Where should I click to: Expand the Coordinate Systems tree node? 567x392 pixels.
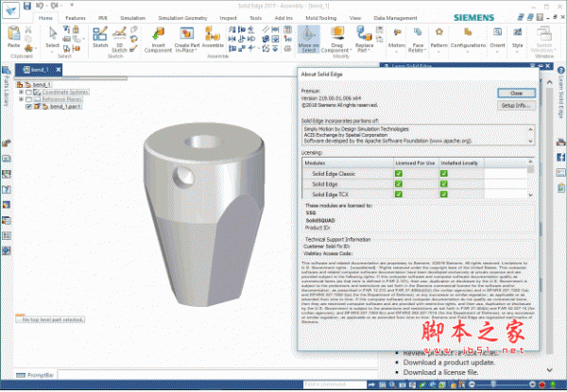[x=22, y=93]
